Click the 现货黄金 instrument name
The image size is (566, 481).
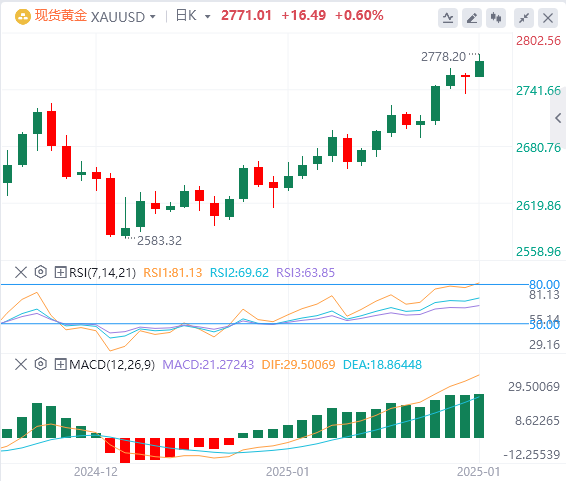point(61,16)
